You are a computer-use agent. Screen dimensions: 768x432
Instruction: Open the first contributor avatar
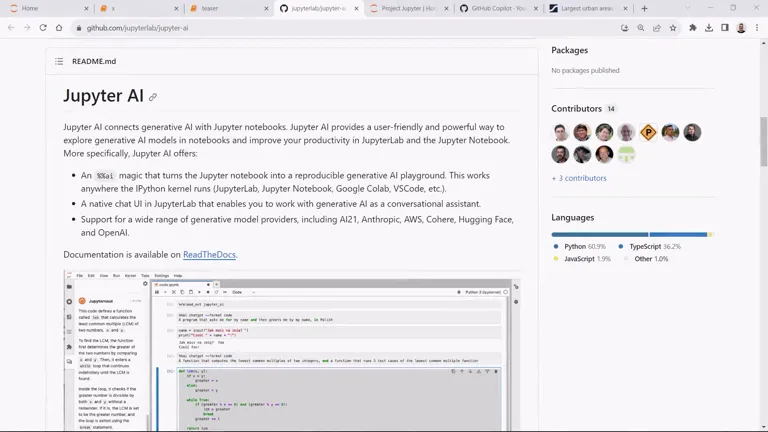point(560,132)
